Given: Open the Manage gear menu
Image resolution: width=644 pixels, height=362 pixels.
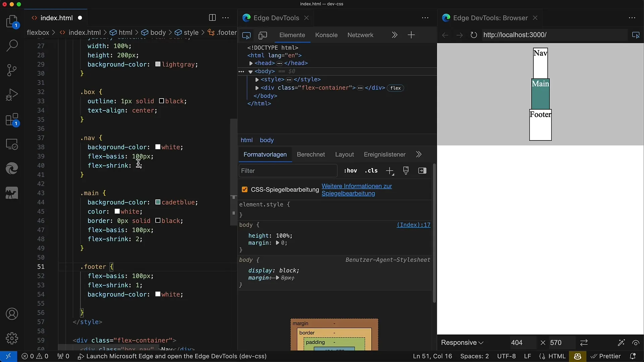Looking at the screenshot, I should coord(12,338).
